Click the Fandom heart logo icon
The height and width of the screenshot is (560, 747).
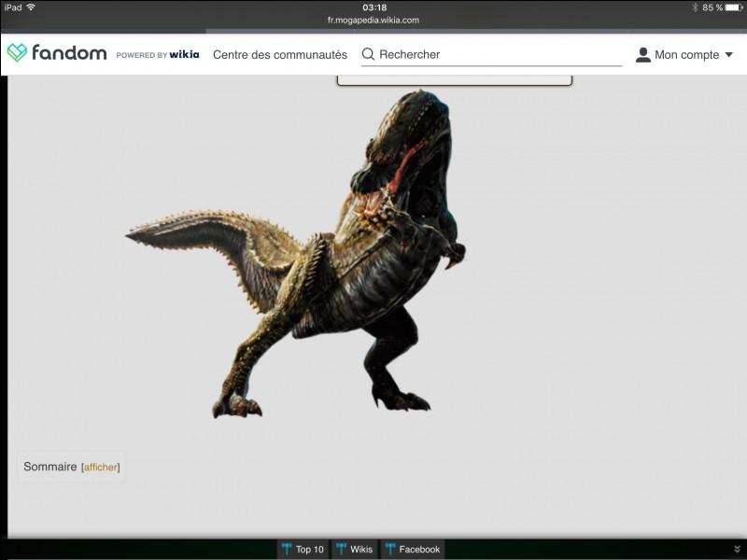click(x=17, y=53)
